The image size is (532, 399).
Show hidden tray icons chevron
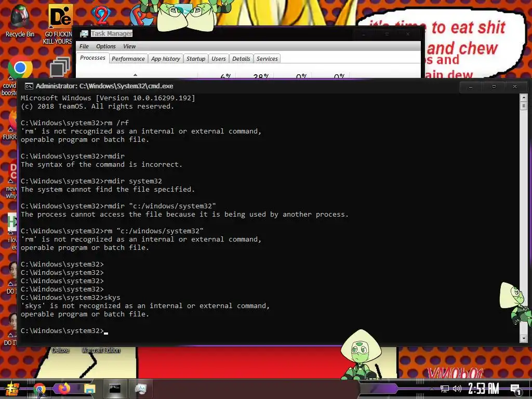pyautogui.click(x=432, y=389)
